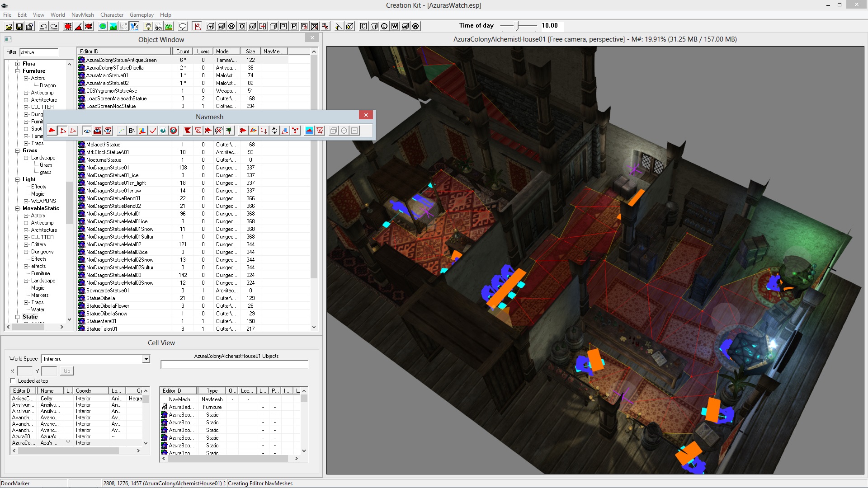
Task: Expand the Critters tree node
Action: 26,244
